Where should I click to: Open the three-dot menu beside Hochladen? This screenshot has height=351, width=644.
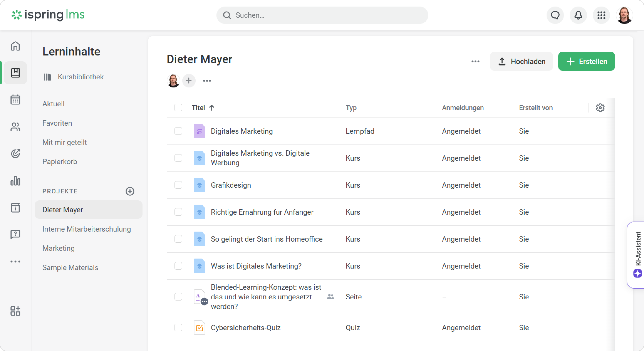pyautogui.click(x=475, y=61)
